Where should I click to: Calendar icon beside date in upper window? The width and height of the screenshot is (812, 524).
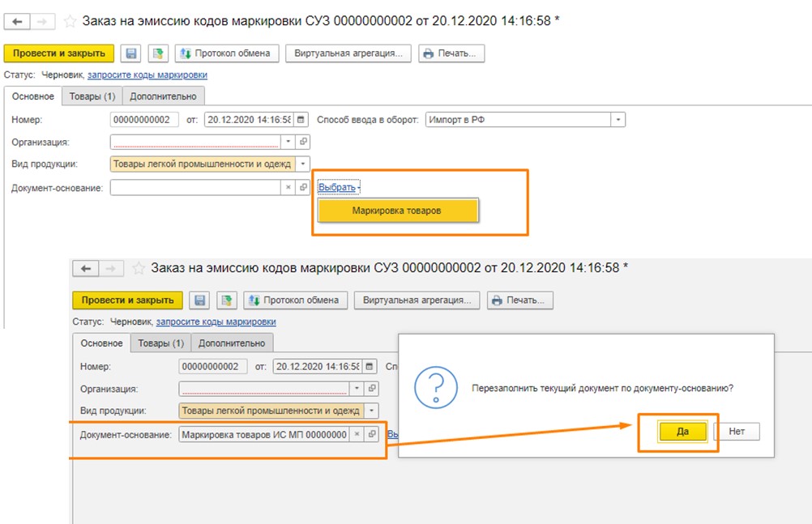click(301, 120)
